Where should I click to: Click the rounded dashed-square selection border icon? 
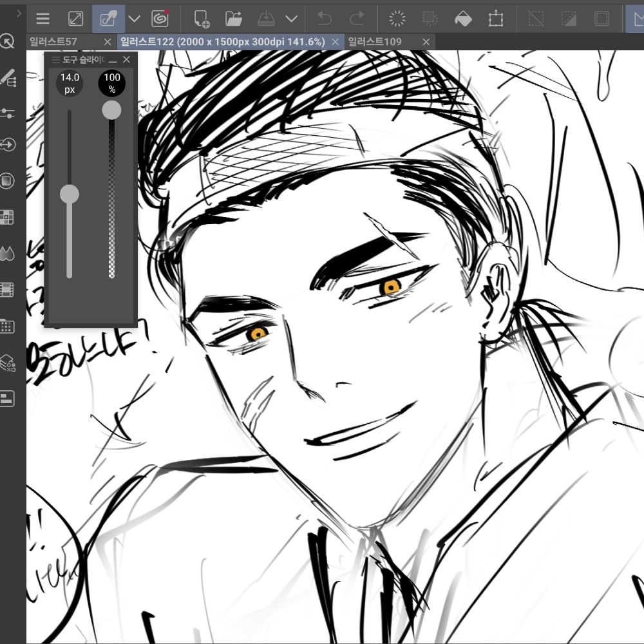pos(601,19)
